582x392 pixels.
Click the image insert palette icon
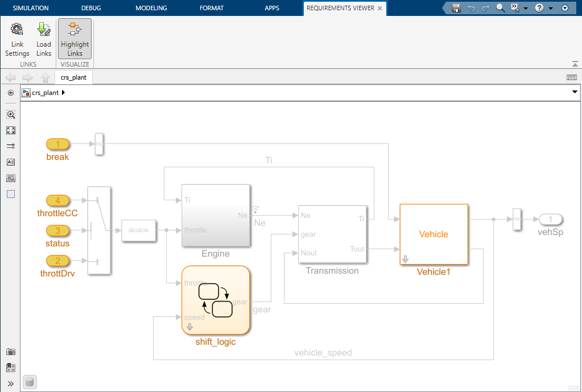tap(11, 178)
